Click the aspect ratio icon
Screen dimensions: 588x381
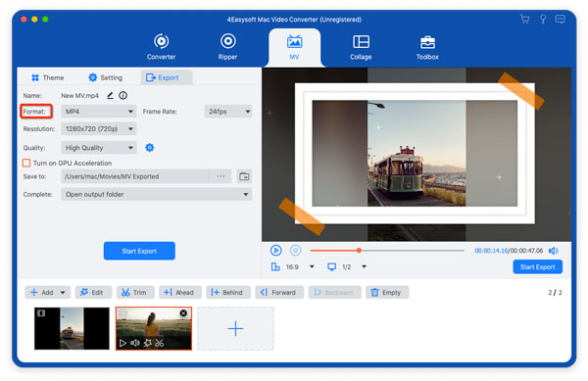click(275, 266)
